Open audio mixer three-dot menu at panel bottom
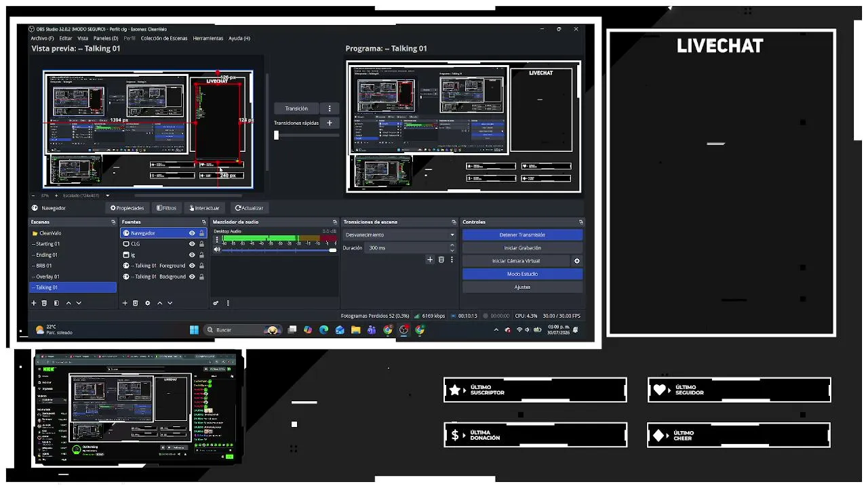This screenshot has height=488, width=868. pyautogui.click(x=228, y=303)
